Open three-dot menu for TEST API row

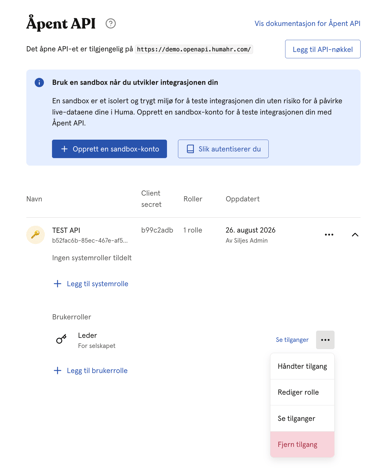point(329,235)
